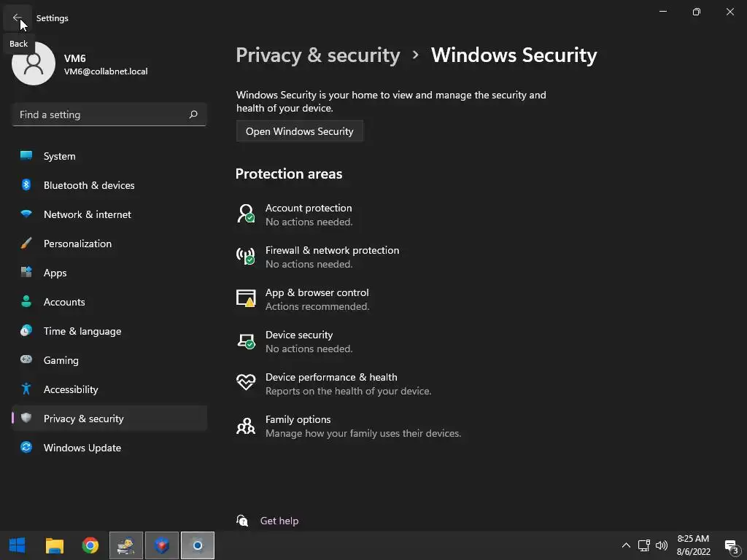Viewport: 747px width, 560px height.
Task: Open the Windows Start menu
Action: 18,545
